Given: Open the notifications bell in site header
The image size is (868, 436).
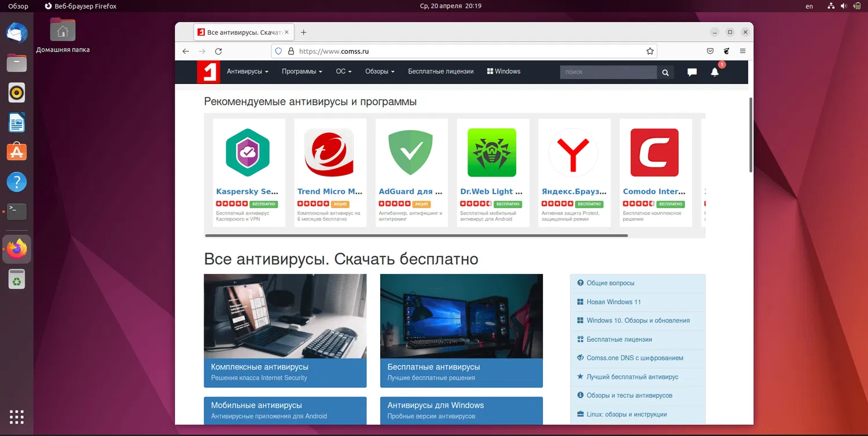Looking at the screenshot, I should [x=715, y=72].
